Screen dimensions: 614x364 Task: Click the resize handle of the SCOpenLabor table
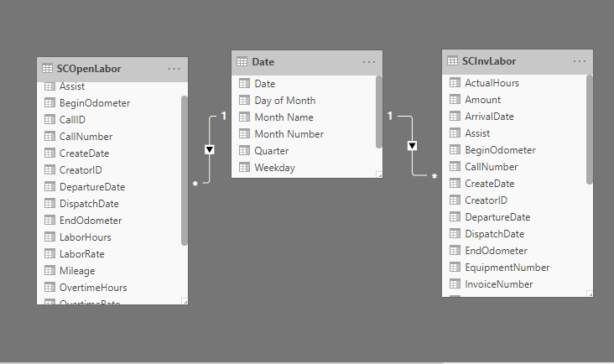[x=185, y=301]
